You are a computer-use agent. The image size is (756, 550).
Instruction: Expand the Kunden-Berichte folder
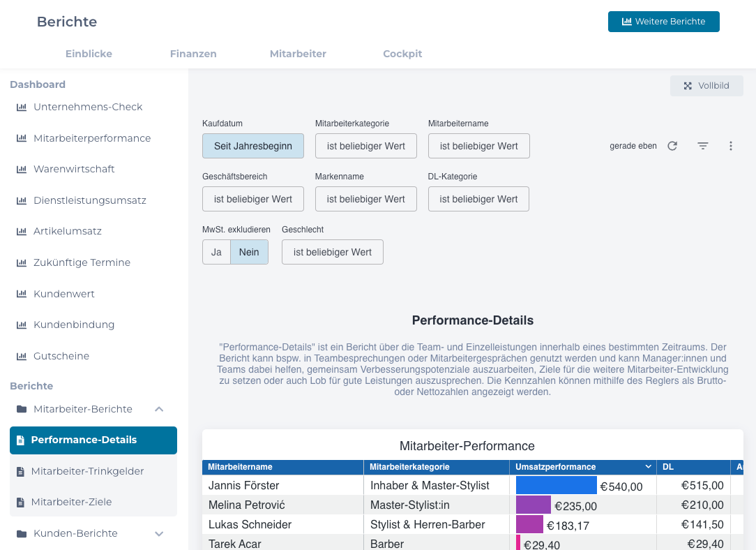pos(159,533)
